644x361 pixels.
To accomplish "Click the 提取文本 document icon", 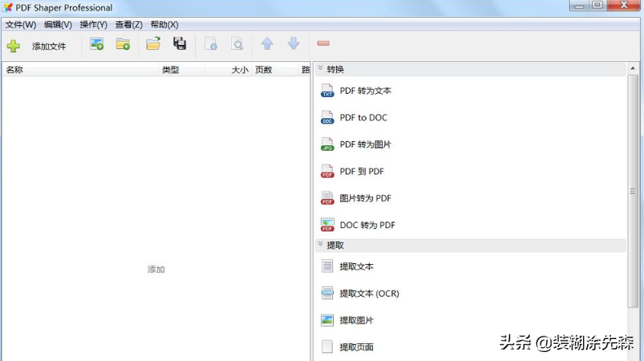I will [327, 266].
